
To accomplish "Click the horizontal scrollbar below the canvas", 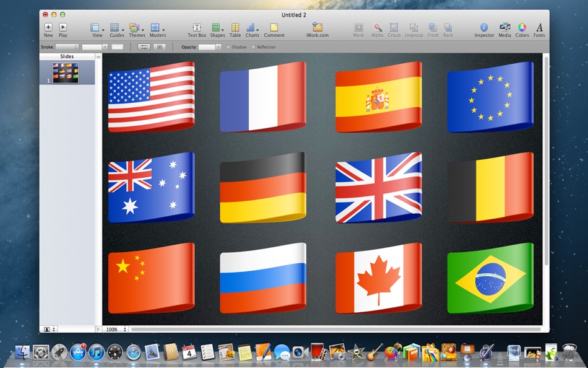I will (335, 330).
